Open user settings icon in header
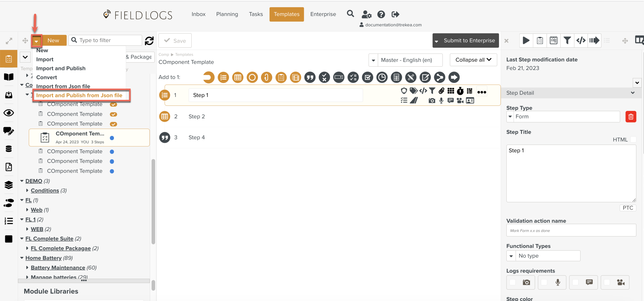Screen dimensions: 644x301 point(366,14)
